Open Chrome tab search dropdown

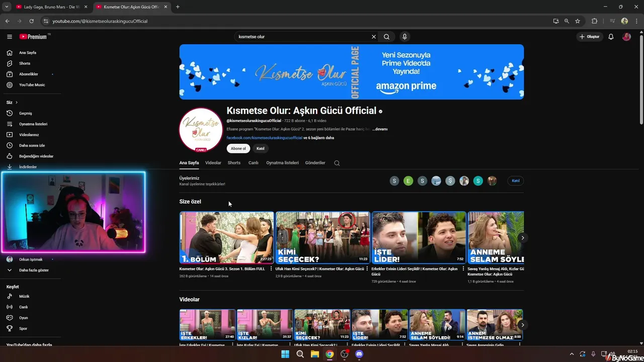pos(7,7)
